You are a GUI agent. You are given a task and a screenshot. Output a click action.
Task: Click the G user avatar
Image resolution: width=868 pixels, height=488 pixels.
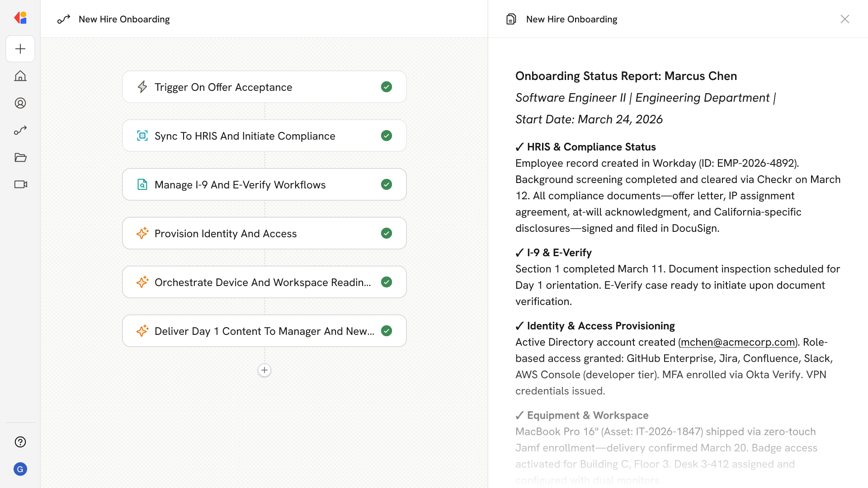(20, 469)
